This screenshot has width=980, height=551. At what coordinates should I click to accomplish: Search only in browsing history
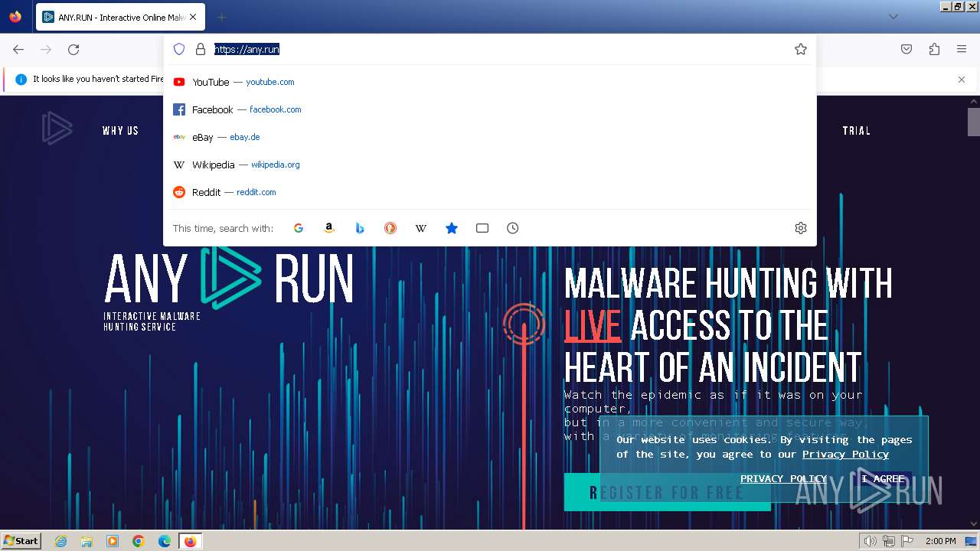(x=513, y=228)
